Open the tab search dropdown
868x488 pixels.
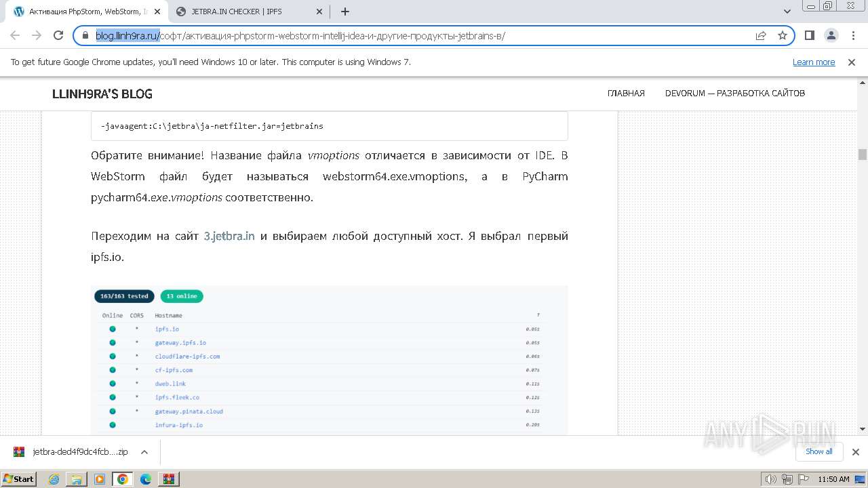tap(787, 12)
